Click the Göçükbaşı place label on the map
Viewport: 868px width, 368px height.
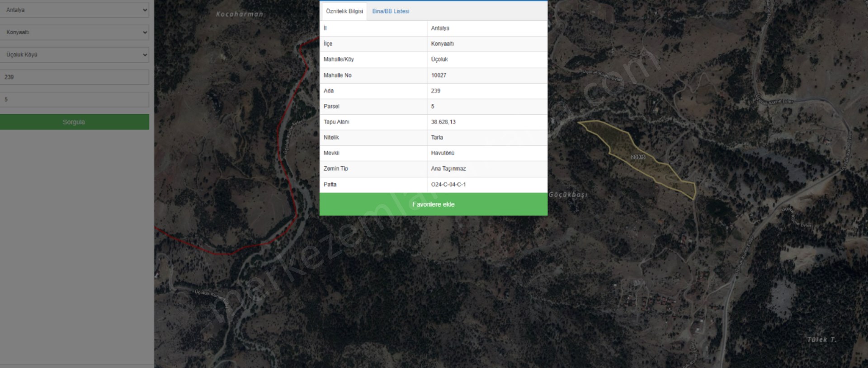568,195
